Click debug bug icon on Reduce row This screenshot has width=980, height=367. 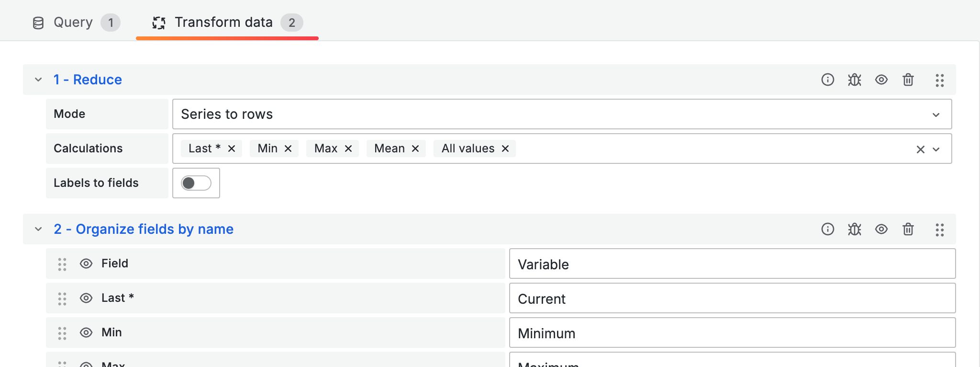point(854,80)
